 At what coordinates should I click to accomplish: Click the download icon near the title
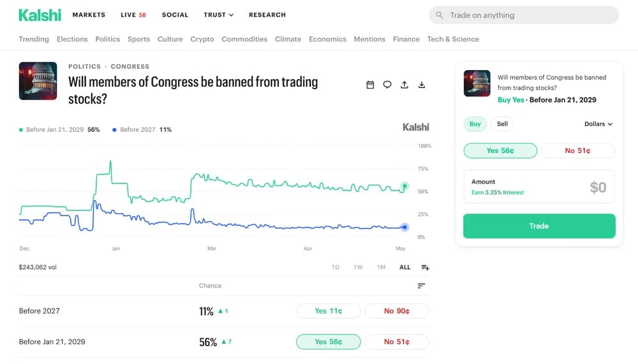coord(422,85)
